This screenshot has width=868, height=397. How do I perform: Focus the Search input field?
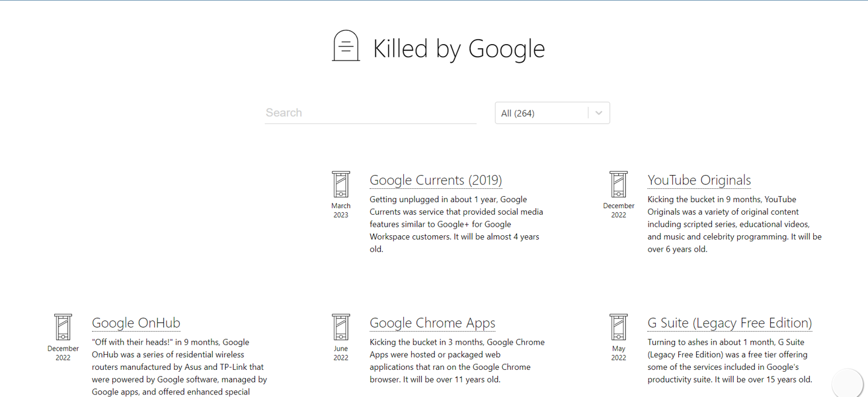[370, 113]
